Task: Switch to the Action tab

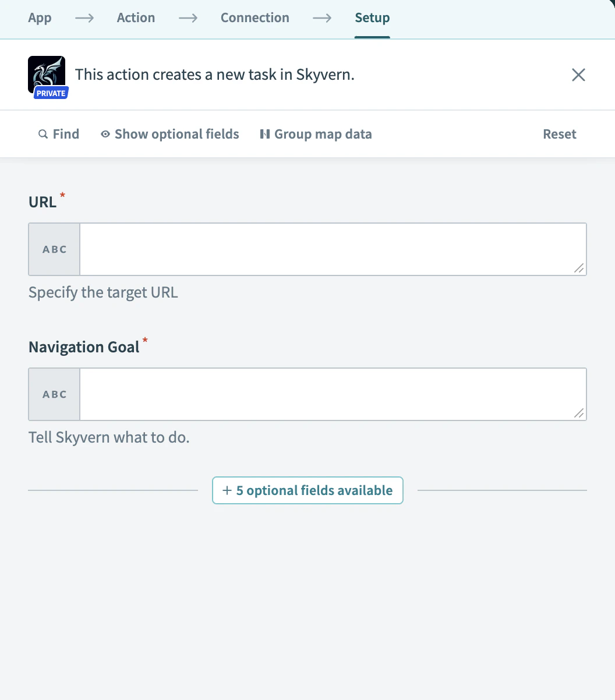Action: pos(136,18)
